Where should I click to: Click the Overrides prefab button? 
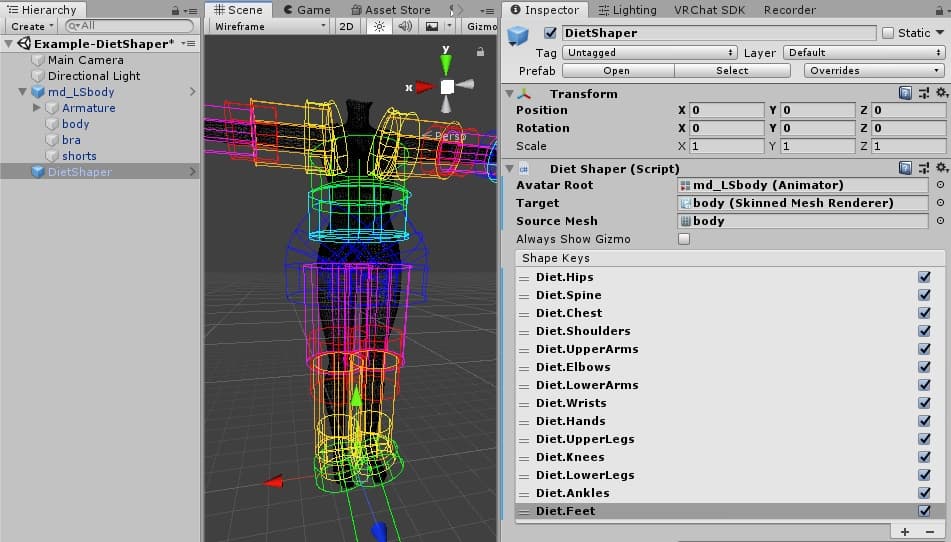[873, 71]
